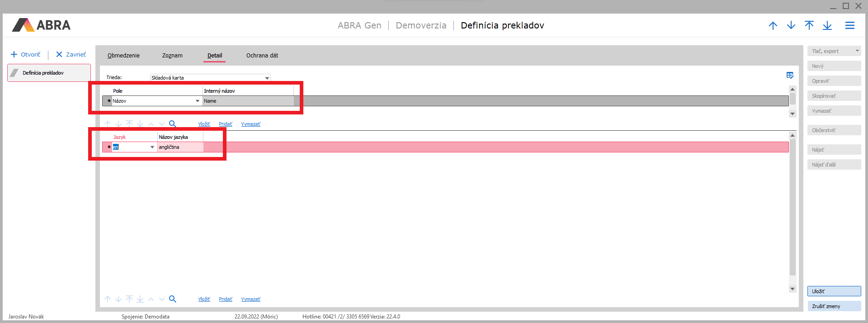Expand the Tlač, export dropdown
This screenshot has width=868, height=323.
[x=857, y=51]
